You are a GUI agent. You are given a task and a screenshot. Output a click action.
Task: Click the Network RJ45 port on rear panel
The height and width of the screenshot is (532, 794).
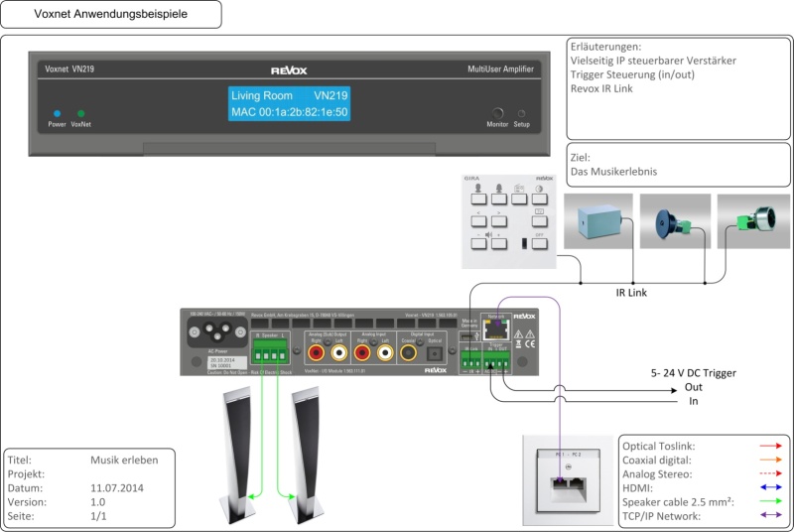point(497,330)
